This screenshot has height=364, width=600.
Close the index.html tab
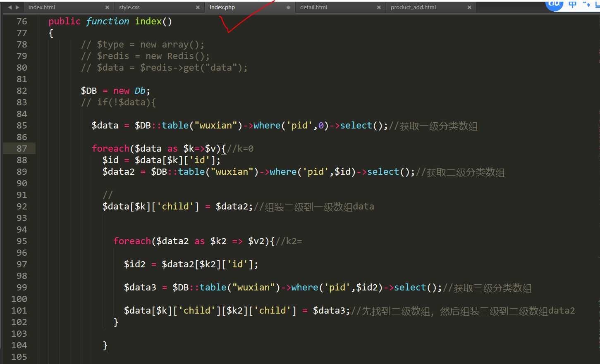pos(107,7)
